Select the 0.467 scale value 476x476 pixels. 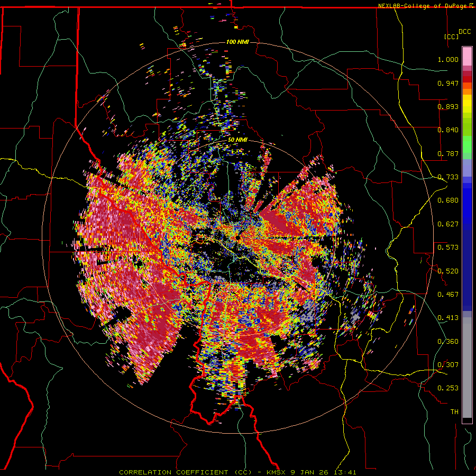(448, 295)
